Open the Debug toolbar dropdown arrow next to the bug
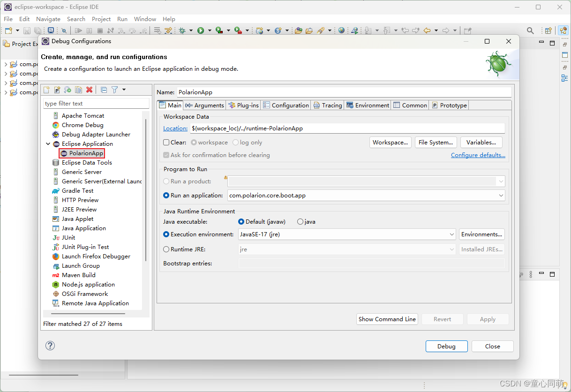Image resolution: width=571 pixels, height=392 pixels. [191, 30]
